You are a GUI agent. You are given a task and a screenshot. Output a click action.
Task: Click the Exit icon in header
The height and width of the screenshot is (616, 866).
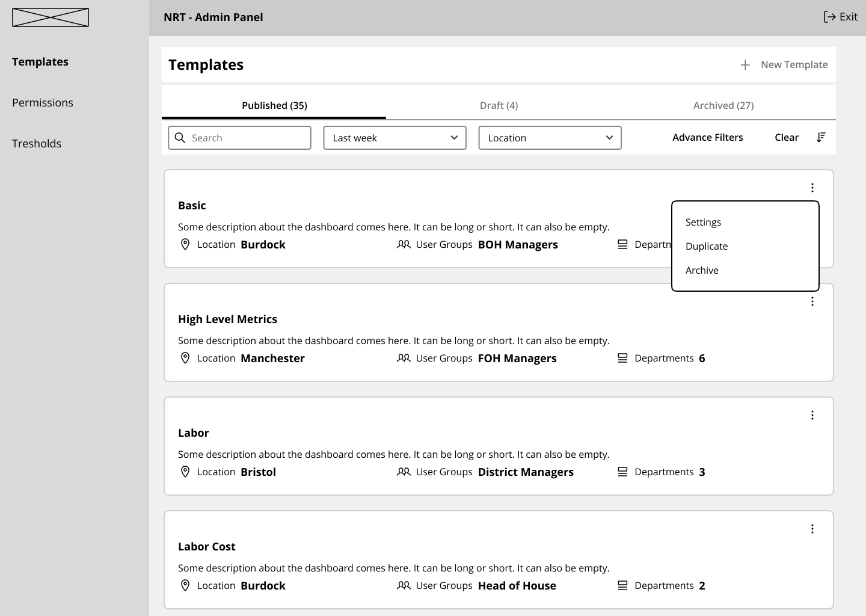coord(829,17)
